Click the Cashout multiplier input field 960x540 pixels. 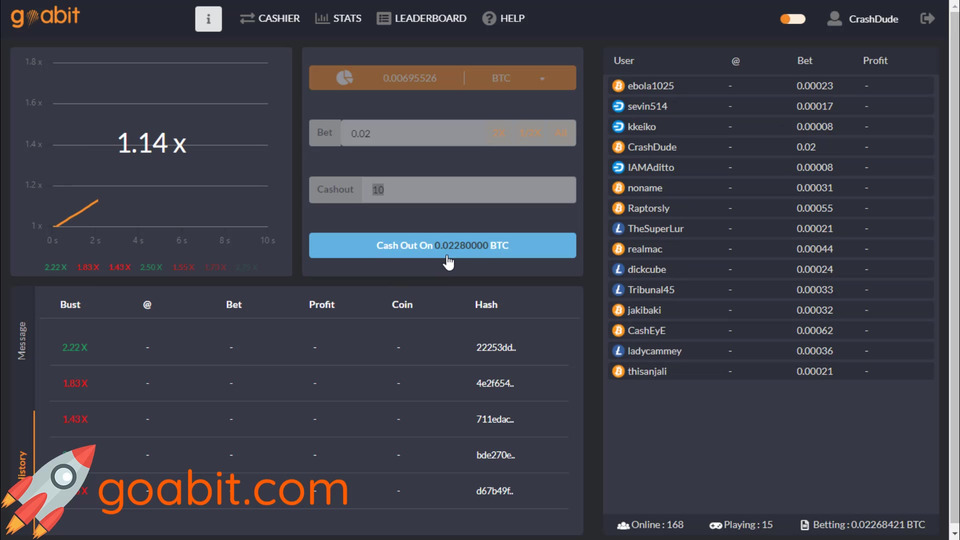point(469,190)
